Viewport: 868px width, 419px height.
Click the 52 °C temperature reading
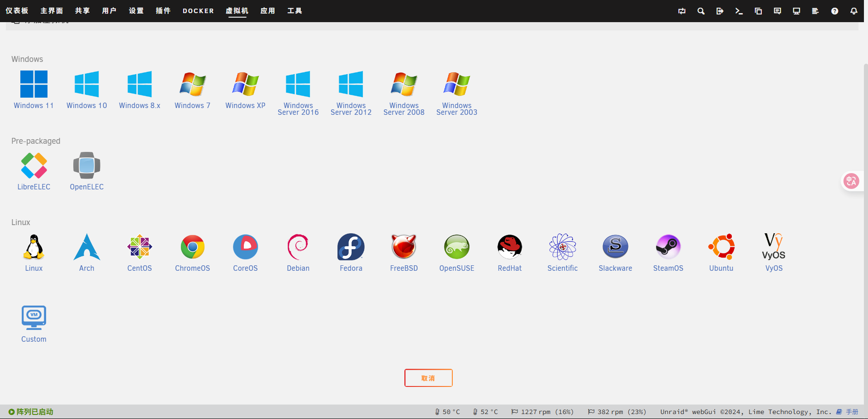(x=485, y=412)
